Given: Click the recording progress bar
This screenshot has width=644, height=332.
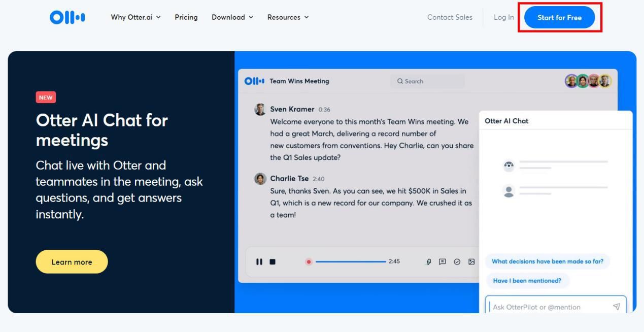Looking at the screenshot, I should tap(351, 261).
